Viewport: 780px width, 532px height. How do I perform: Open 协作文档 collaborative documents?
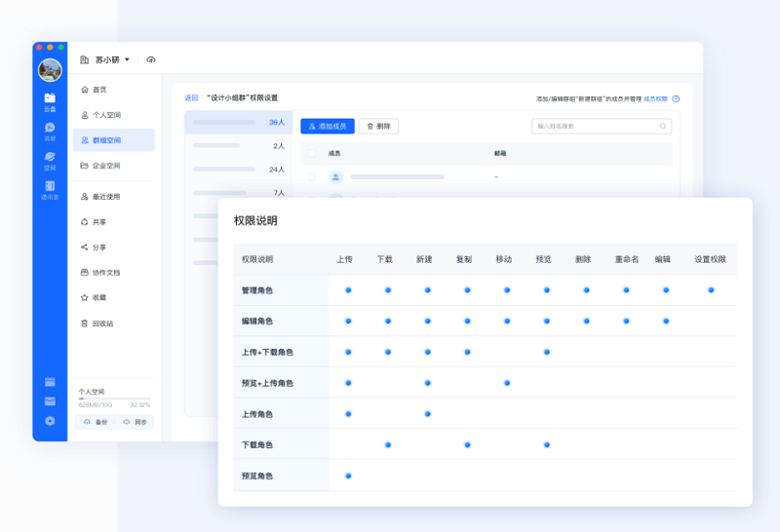tap(100, 273)
